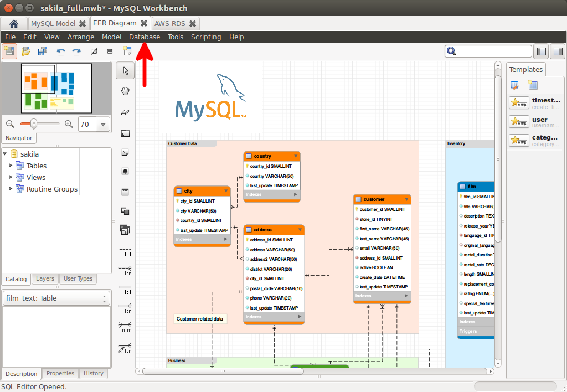This screenshot has width=567, height=392.
Task: Select the place new image tool
Action: [x=125, y=171]
